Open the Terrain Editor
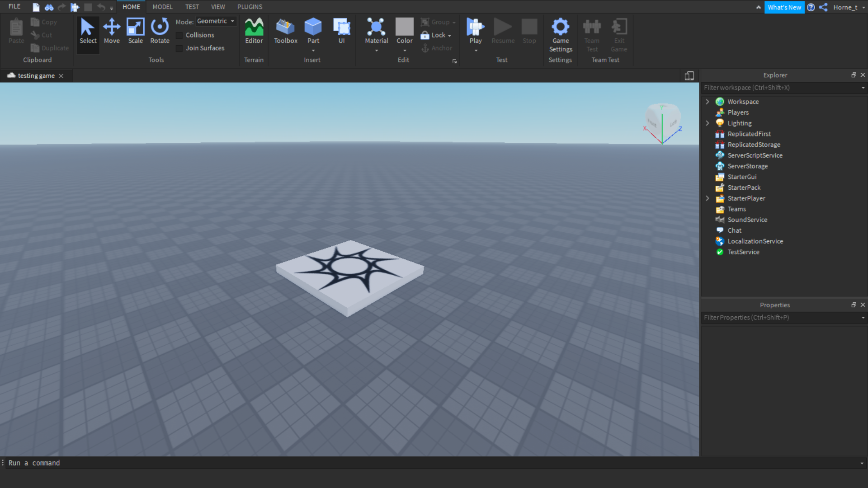The height and width of the screenshot is (488, 868). pos(254,31)
